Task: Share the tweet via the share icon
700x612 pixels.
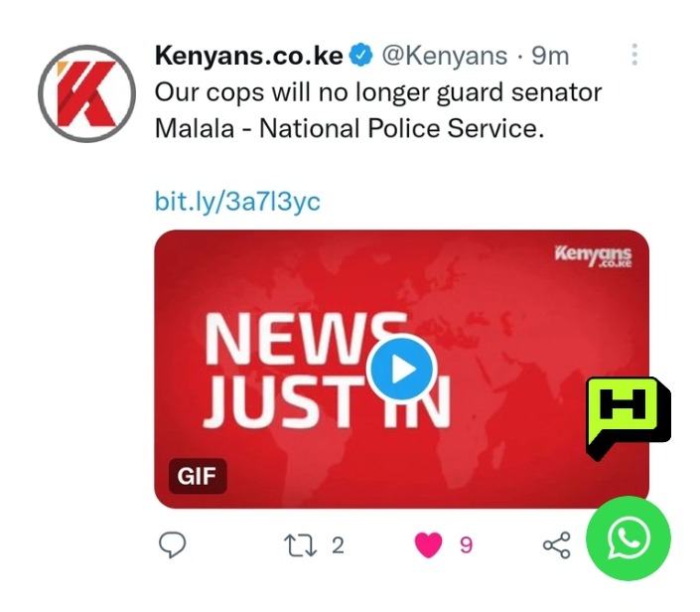Action: (557, 545)
